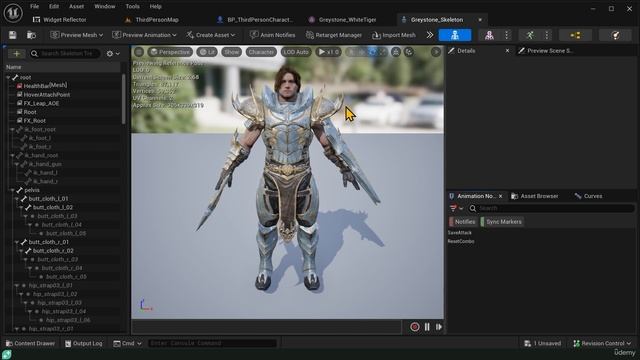Toggle the Notifies filter
This screenshot has height=360, width=640.
click(462, 222)
